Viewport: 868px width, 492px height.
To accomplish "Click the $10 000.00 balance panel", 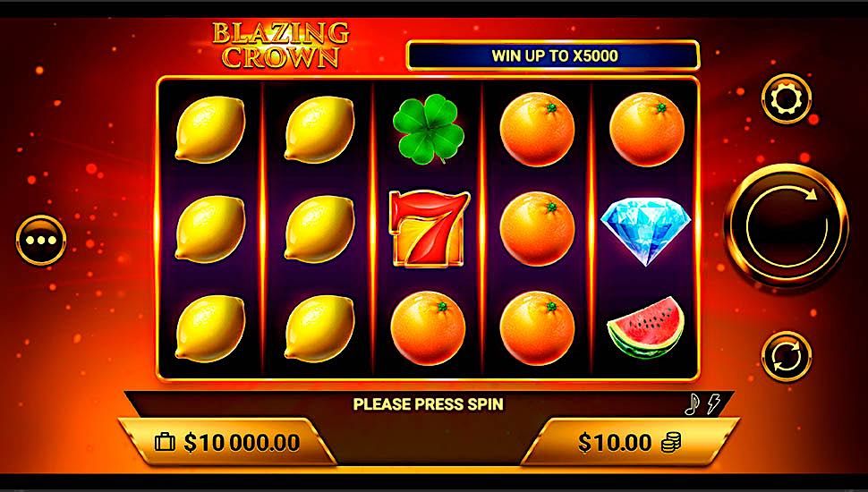I will 227,442.
